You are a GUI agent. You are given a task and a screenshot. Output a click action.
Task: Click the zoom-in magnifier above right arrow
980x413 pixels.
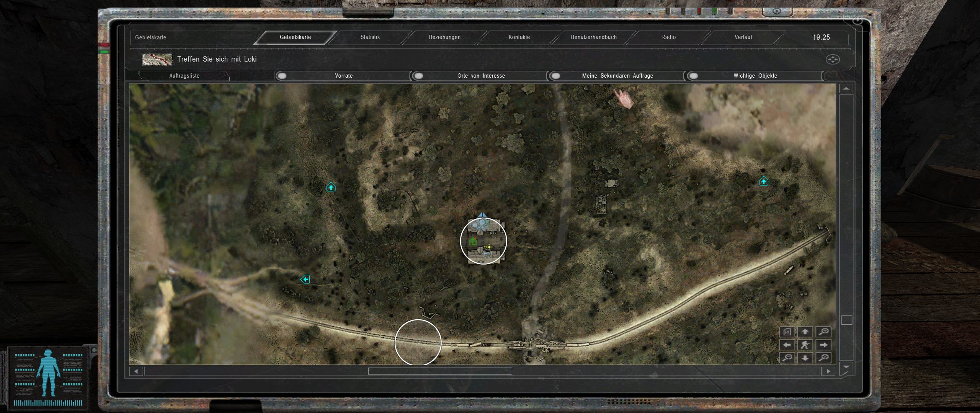[823, 332]
